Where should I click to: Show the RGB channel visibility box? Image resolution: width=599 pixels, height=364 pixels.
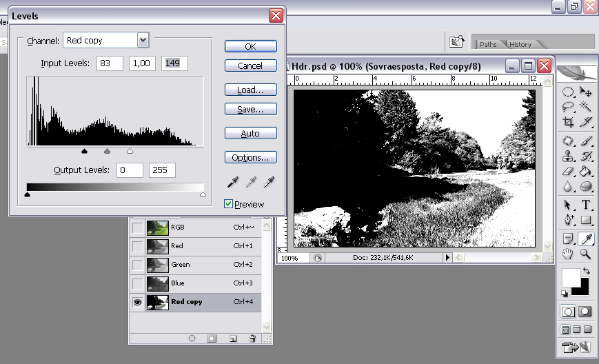(x=137, y=227)
